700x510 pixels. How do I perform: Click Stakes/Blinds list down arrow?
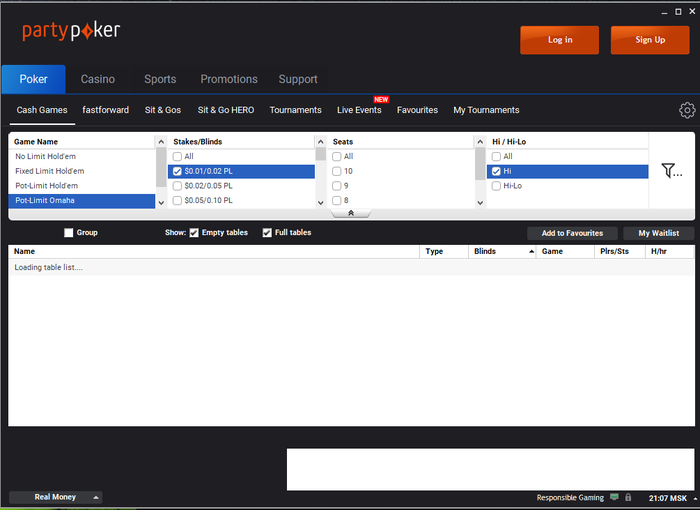pos(321,203)
